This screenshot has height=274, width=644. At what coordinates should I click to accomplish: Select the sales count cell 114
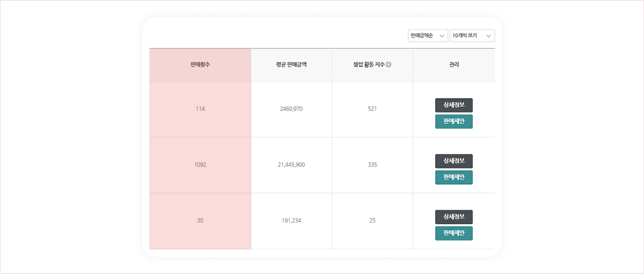click(x=200, y=110)
